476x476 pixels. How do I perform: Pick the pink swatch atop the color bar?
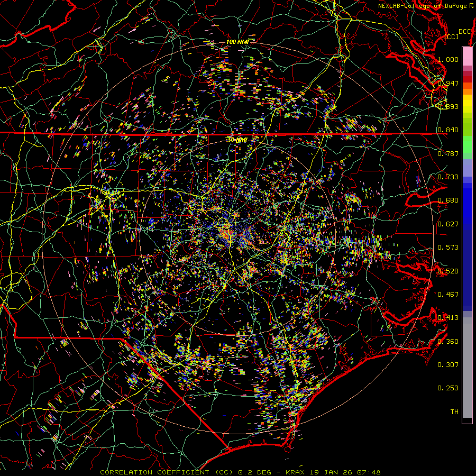[467, 57]
